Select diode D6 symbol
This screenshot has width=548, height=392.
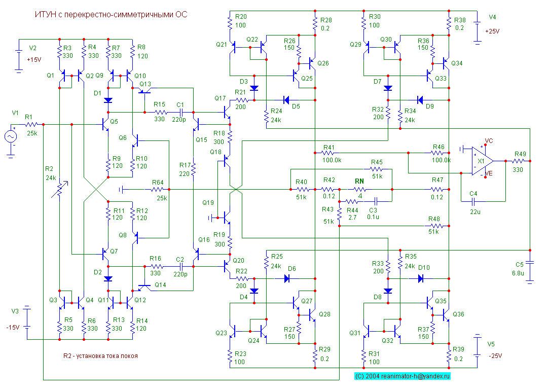(286, 279)
